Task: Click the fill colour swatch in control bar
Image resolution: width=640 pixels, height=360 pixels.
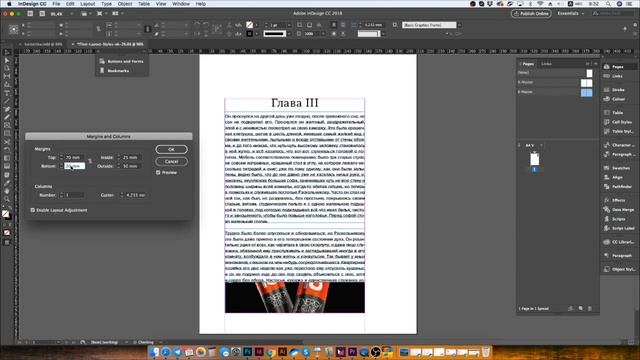Action: click(249, 25)
